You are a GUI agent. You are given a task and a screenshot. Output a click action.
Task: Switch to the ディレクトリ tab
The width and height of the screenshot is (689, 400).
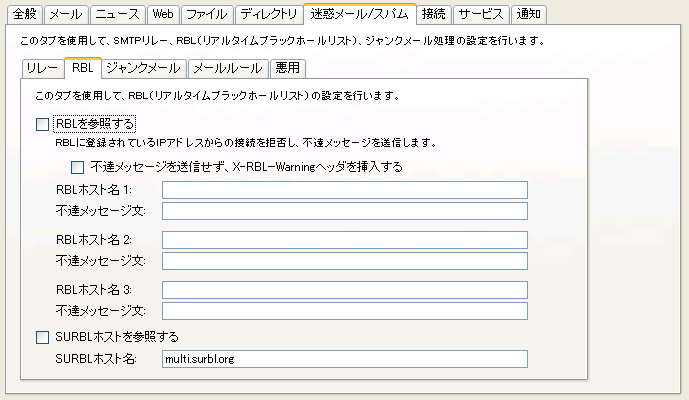tap(268, 14)
